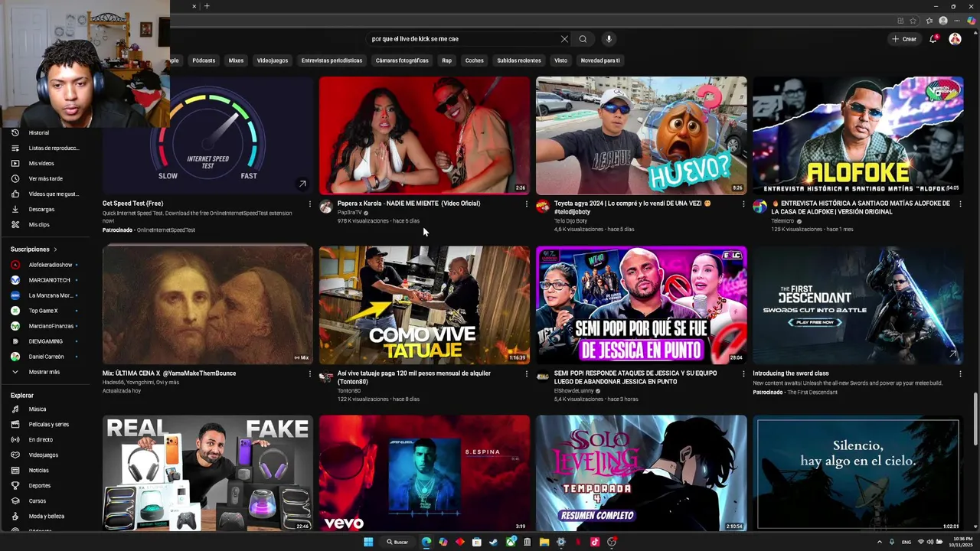The height and width of the screenshot is (551, 980).
Task: Open the HUEVO? Toyota video thumbnail
Action: coord(641,135)
